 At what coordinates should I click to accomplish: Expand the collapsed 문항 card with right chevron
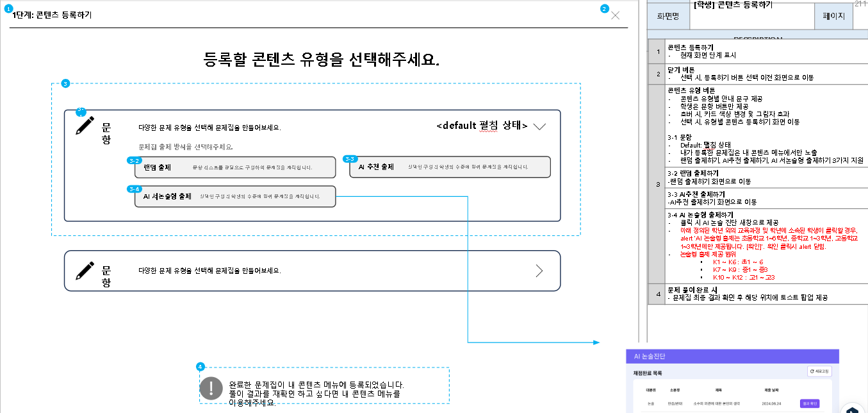(x=539, y=271)
